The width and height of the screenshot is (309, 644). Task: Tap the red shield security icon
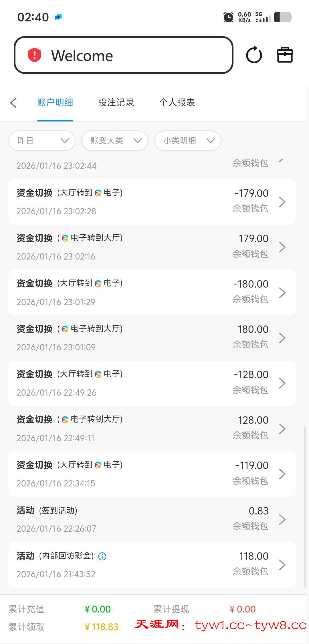(35, 55)
